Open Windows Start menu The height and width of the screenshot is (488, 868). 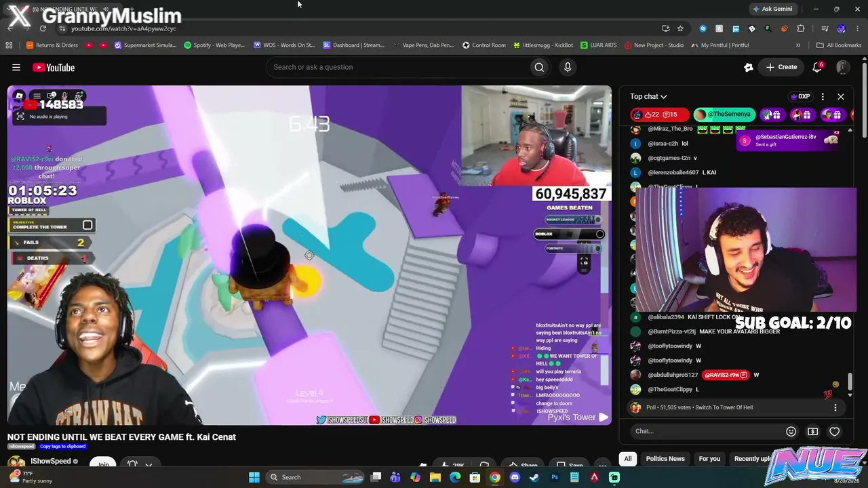[254, 477]
